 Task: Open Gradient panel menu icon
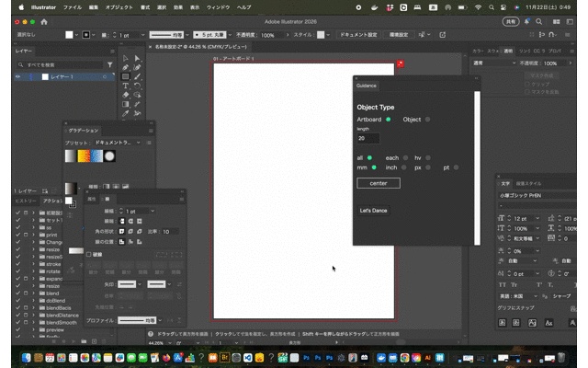tap(151, 131)
